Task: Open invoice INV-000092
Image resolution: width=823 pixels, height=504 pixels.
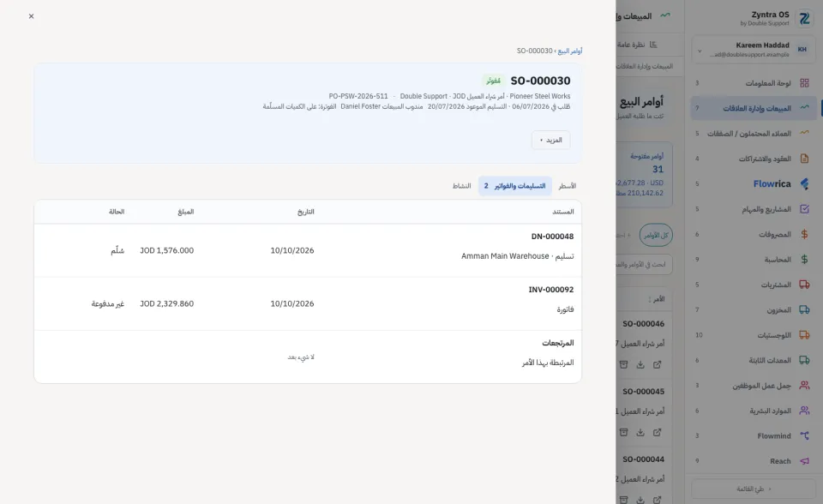Action: pos(551,289)
